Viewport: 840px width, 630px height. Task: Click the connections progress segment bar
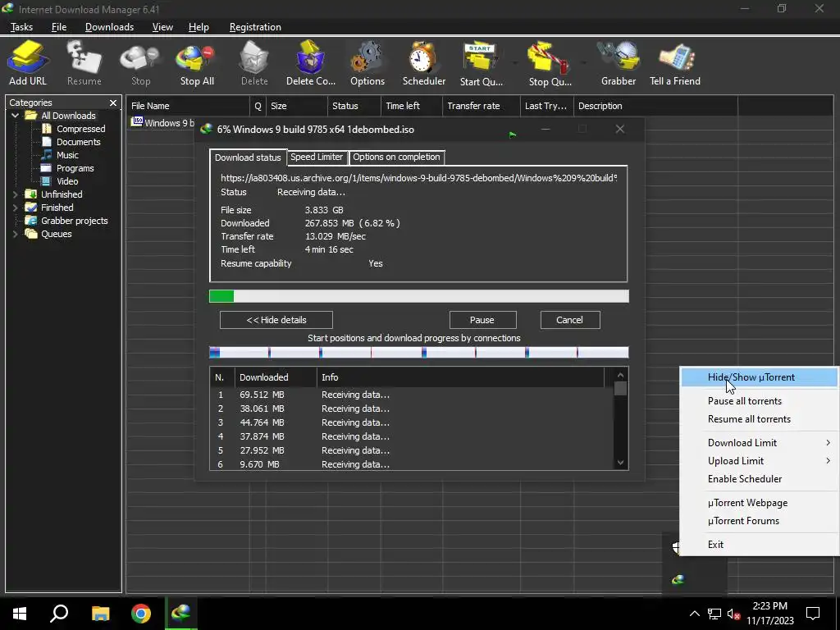(418, 352)
